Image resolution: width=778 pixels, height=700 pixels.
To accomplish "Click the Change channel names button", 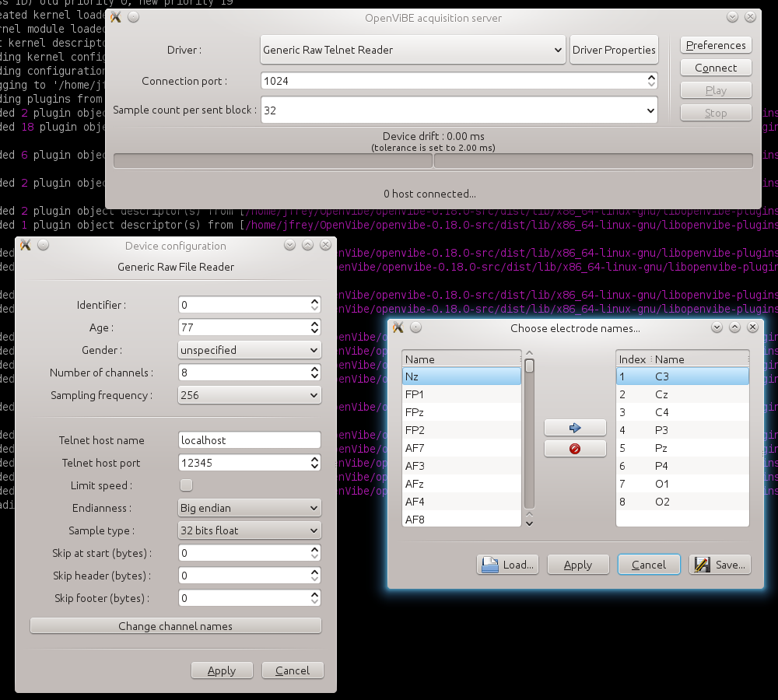I will coord(175,626).
